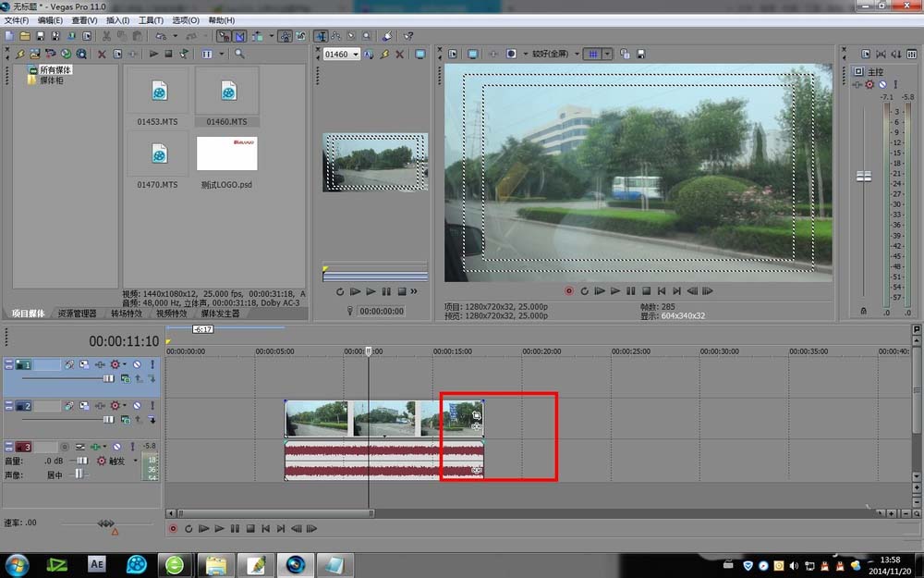This screenshot has width=924, height=578.
Task: Open the mixer layout icon in the master panel
Action: tap(912, 54)
